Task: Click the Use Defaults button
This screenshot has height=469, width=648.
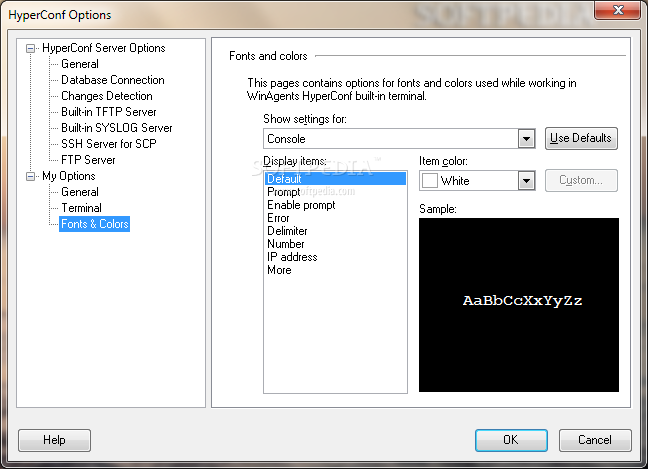Action: coord(581,138)
